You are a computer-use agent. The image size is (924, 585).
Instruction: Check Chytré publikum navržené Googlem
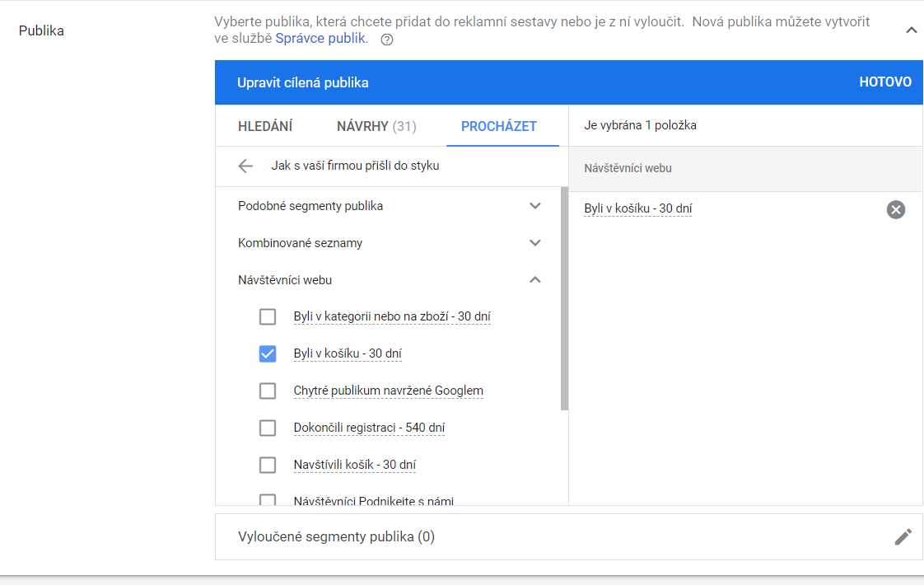click(x=268, y=391)
